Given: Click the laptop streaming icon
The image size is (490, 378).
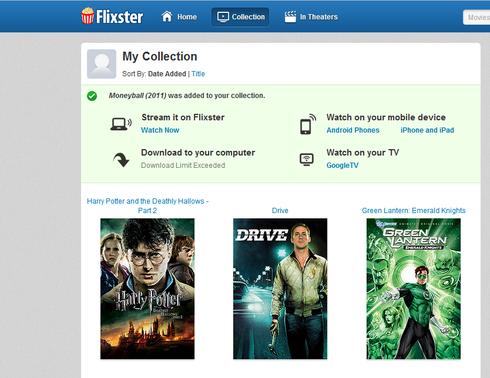Looking at the screenshot, I should 121,124.
